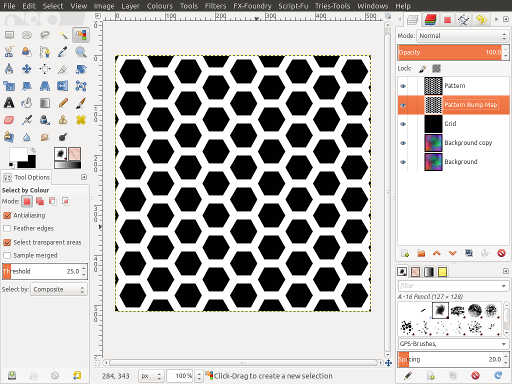Adjust the Threshold slider
The image size is (512, 384).
click(x=41, y=271)
